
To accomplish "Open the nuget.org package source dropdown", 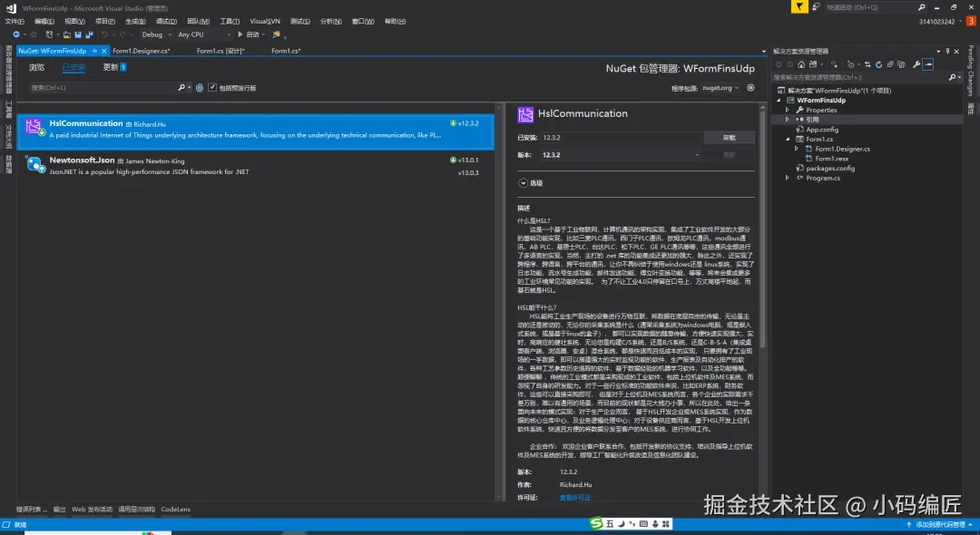I will [x=720, y=88].
